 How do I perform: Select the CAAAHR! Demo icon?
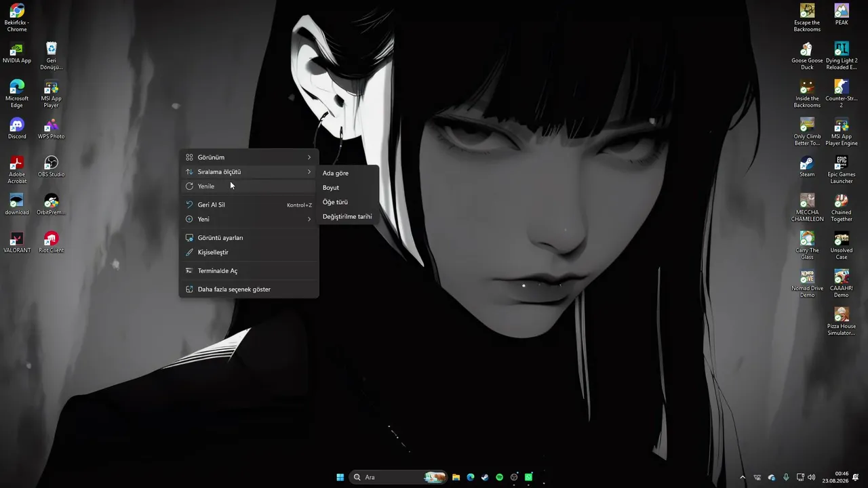pos(842,283)
